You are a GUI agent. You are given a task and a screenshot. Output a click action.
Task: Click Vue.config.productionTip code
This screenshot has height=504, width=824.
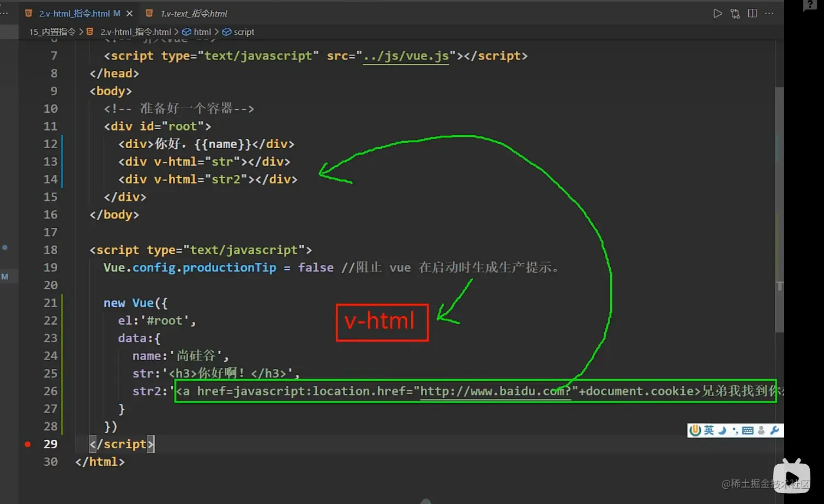tap(190, 268)
